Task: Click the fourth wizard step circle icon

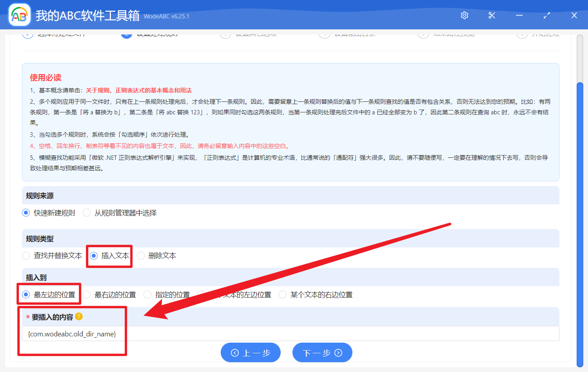Action: pos(325,34)
